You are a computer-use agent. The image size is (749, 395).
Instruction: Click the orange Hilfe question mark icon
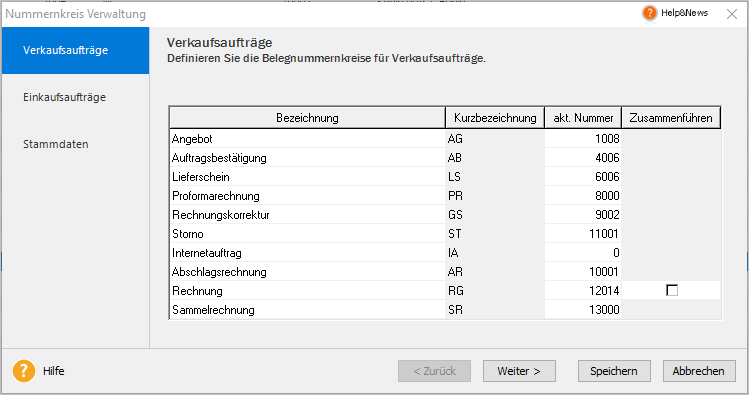24,371
